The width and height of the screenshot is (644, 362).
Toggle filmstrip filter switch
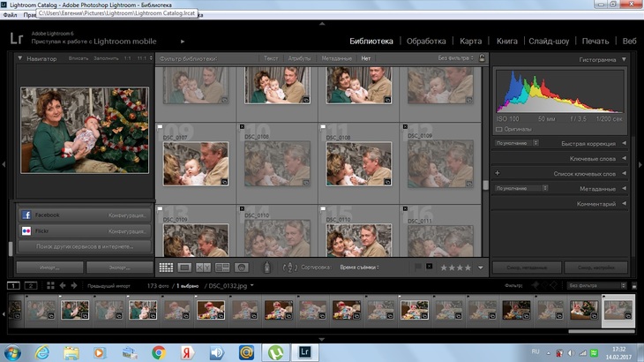tap(634, 285)
